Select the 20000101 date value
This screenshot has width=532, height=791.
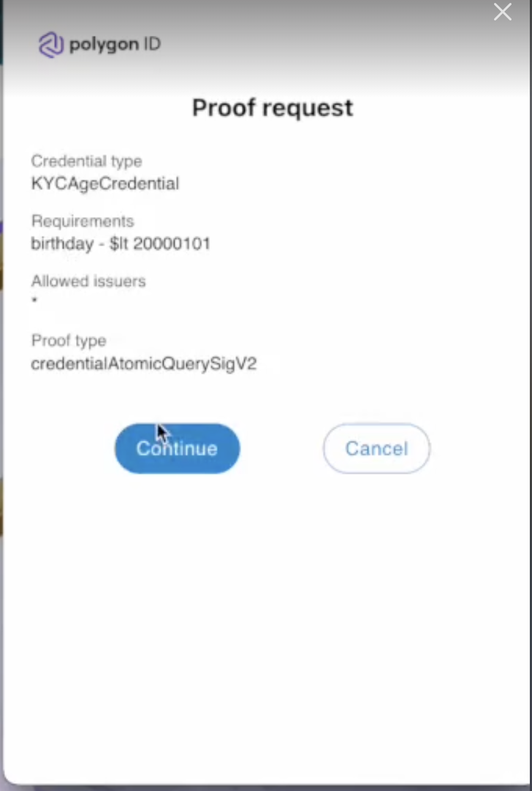click(x=172, y=243)
